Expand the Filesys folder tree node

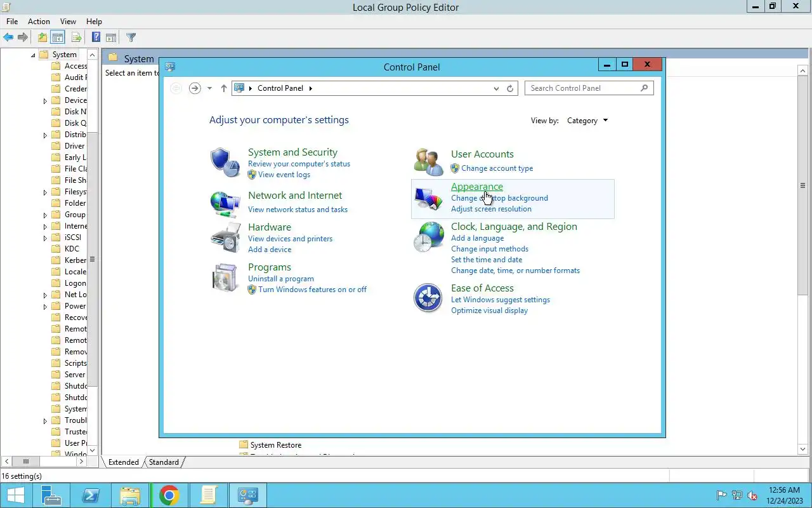[45, 192]
